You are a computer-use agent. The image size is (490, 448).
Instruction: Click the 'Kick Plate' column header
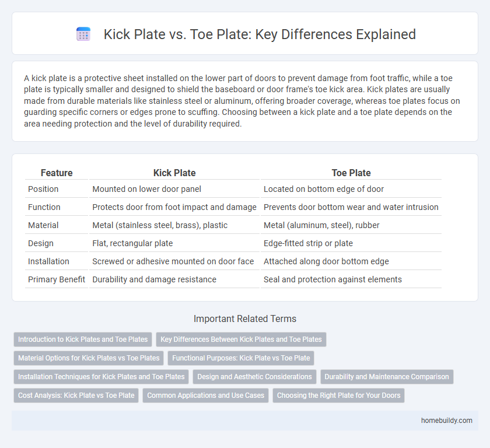tap(174, 173)
